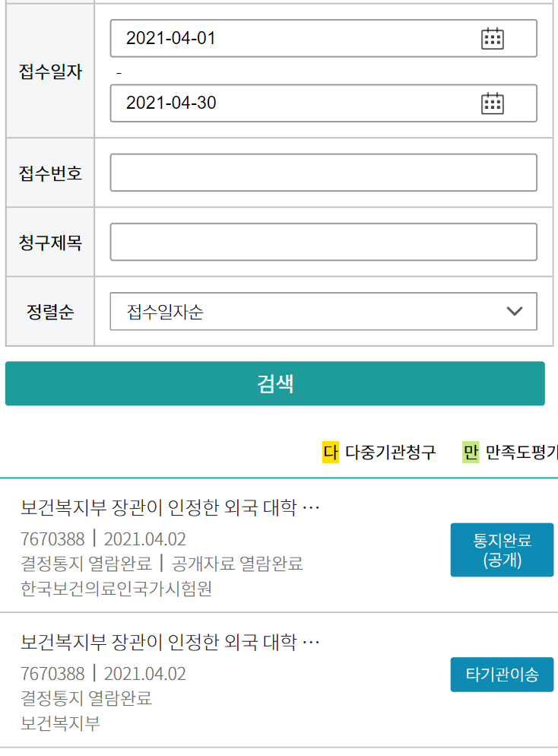Click the 한국보건의료인국가시험원 agency name
Screen dimensions: 558x756
(x=116, y=589)
